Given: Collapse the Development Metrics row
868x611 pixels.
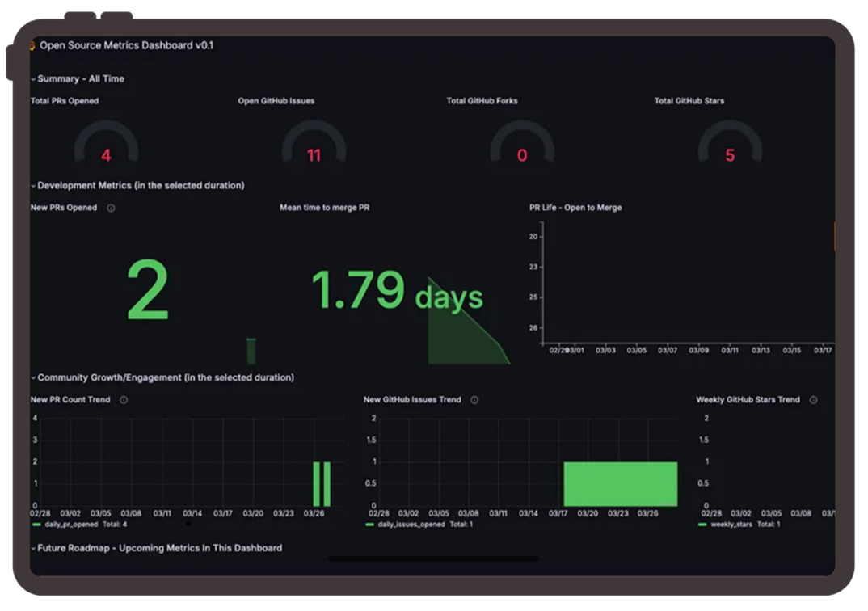Looking at the screenshot, I should pos(137,185).
